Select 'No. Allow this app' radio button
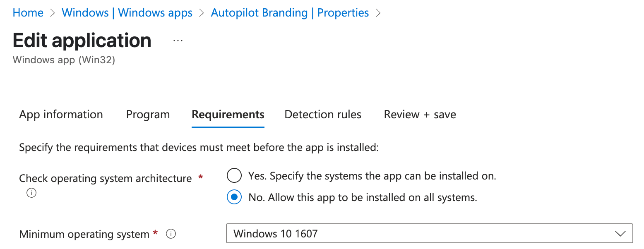The image size is (644, 249). pyautogui.click(x=234, y=197)
